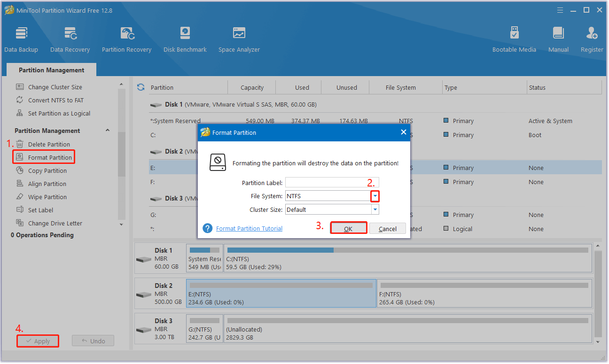Select Wipe Partition from the sidebar
Viewport: 609px width, 364px height.
(x=47, y=197)
